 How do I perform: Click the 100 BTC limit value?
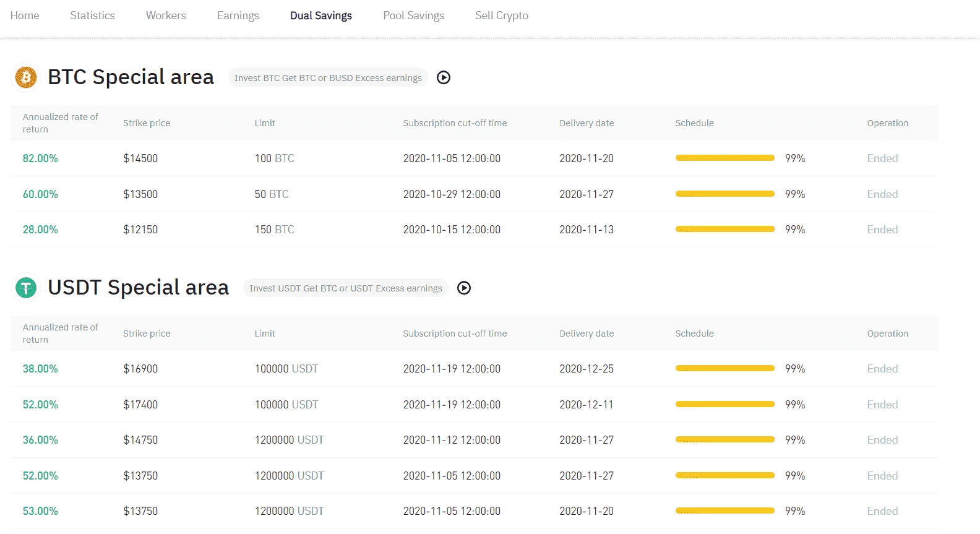coord(274,158)
